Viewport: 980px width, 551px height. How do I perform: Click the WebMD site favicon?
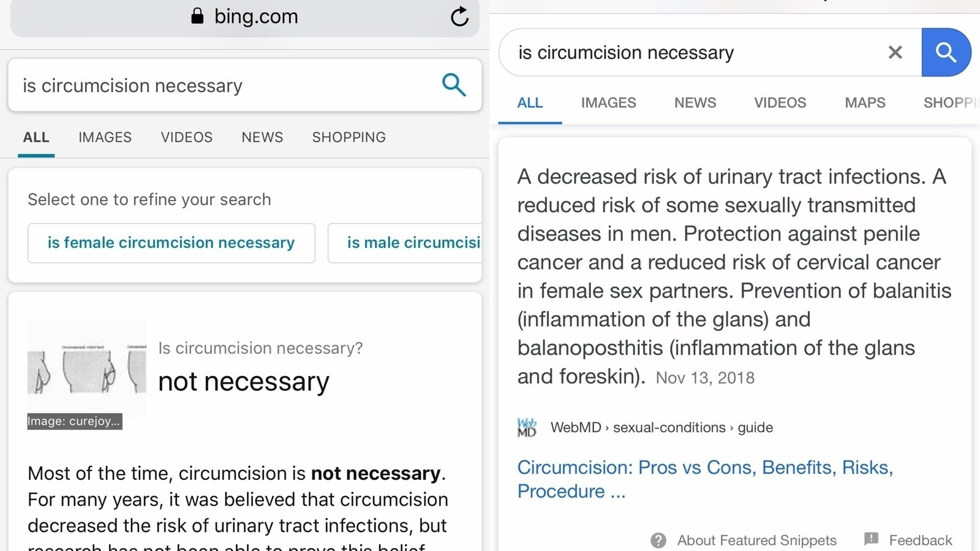pyautogui.click(x=527, y=427)
